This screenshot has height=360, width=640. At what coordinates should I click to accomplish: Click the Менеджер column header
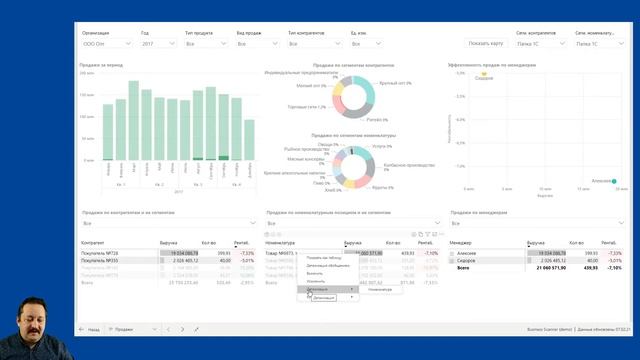click(x=460, y=243)
